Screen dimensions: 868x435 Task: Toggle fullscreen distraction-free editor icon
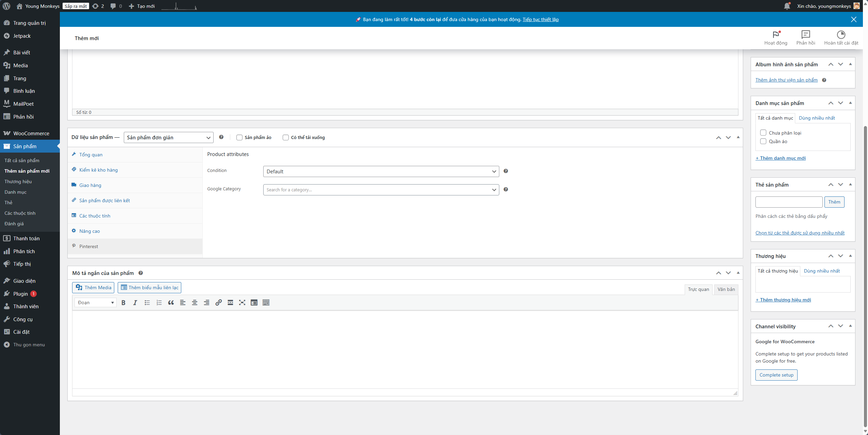coord(242,302)
